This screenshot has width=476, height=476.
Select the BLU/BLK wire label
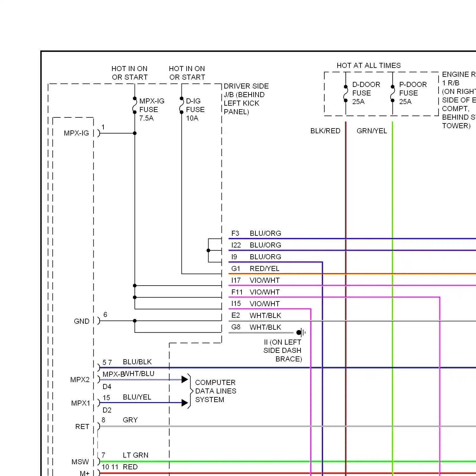(137, 362)
